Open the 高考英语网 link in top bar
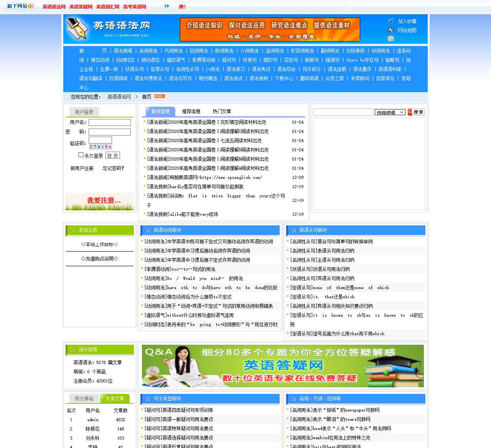Viewport: 491px width, 448px height. (x=135, y=7)
